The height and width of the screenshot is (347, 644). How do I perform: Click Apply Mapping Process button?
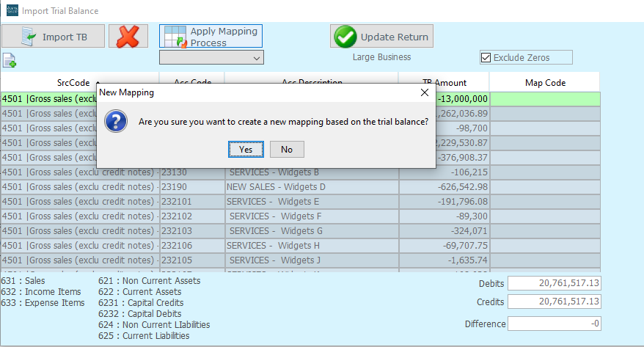(211, 37)
